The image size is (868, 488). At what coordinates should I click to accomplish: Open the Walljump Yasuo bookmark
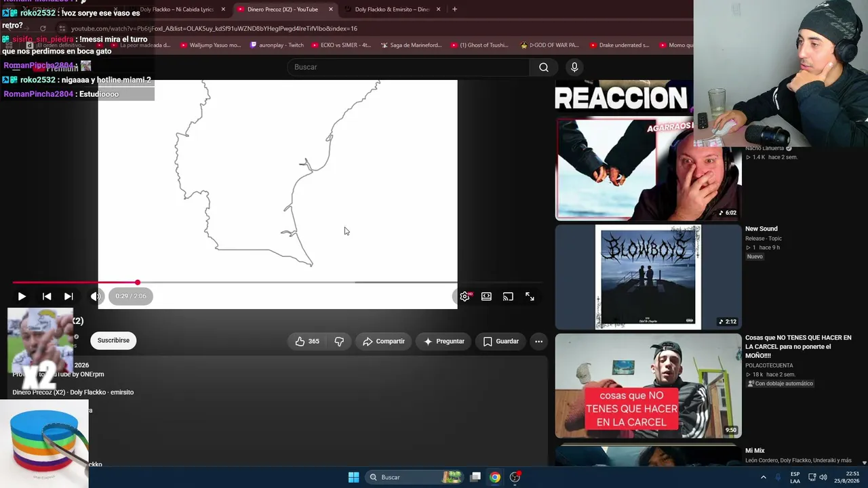click(211, 45)
